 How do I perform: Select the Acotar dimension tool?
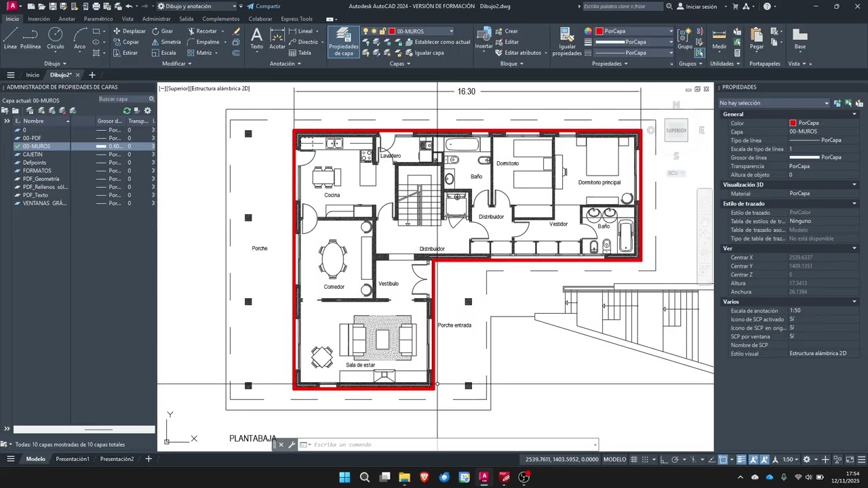coord(277,39)
